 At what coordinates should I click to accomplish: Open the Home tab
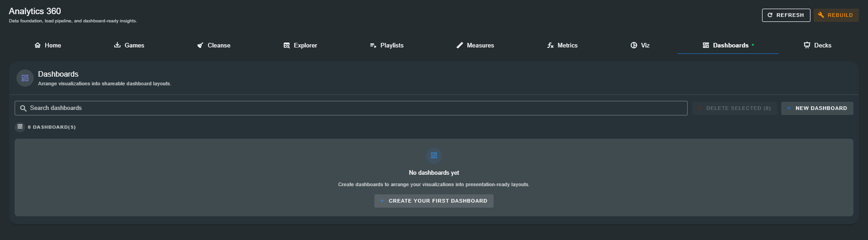click(x=48, y=45)
